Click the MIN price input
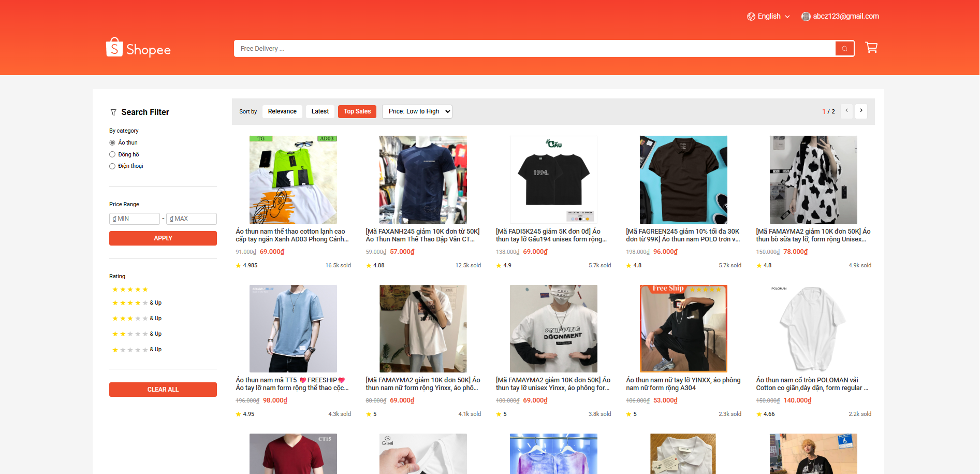 tap(135, 219)
